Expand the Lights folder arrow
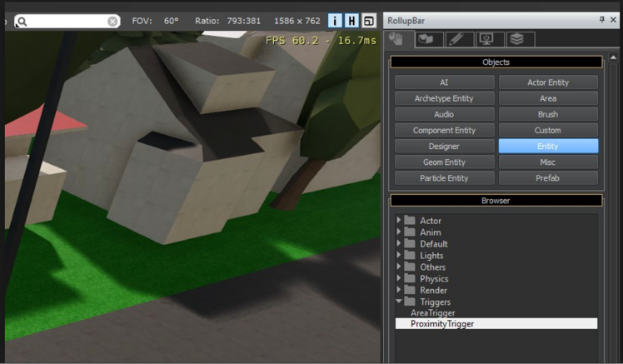623x364 pixels. click(x=398, y=255)
